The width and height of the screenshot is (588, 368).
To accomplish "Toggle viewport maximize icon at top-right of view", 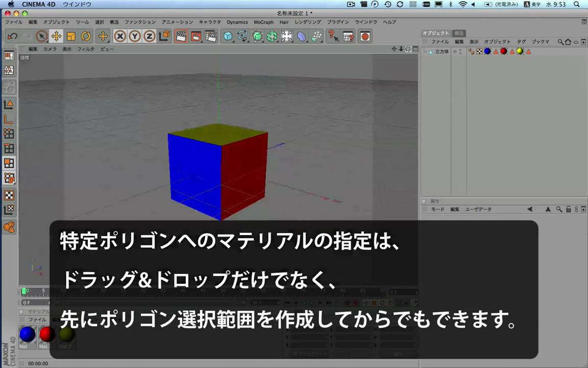I will point(415,49).
